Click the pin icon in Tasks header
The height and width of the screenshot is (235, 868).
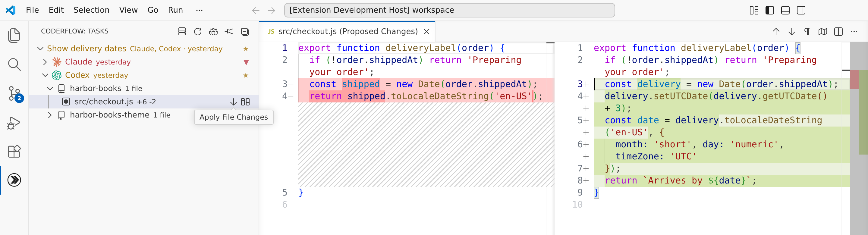[x=229, y=31]
